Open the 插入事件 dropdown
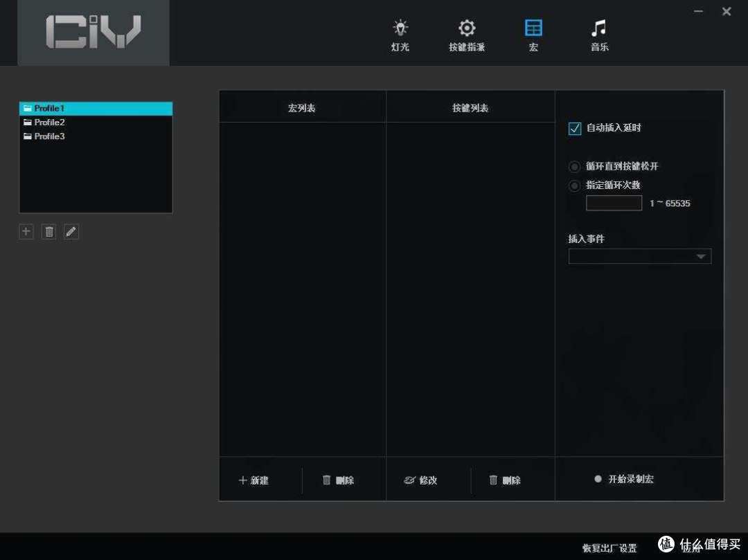Viewport: 748px width, 560px height. (x=699, y=256)
